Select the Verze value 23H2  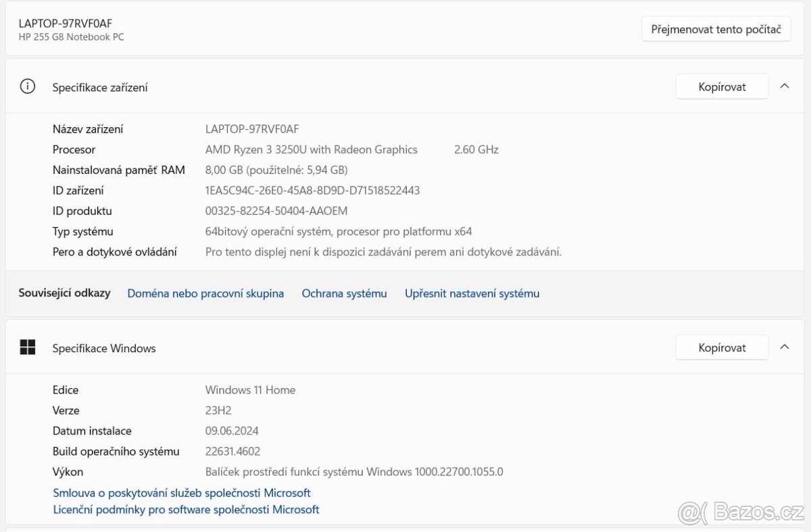click(218, 410)
